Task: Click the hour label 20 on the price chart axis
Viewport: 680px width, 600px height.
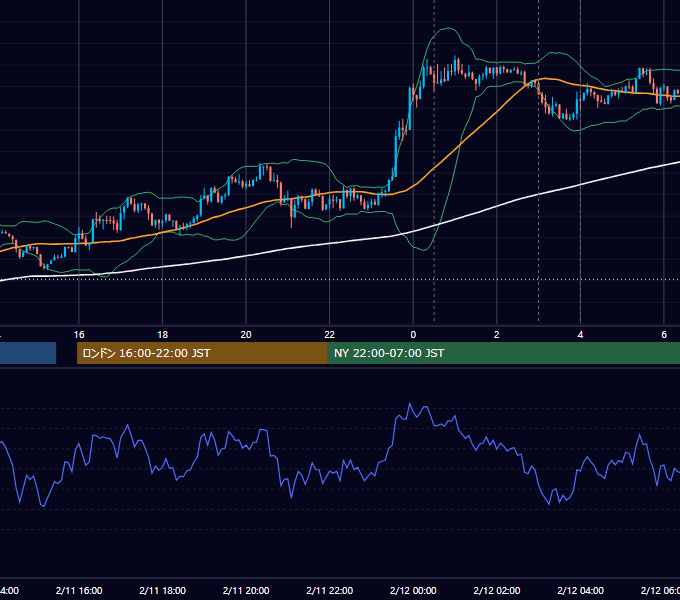Action: [246, 335]
